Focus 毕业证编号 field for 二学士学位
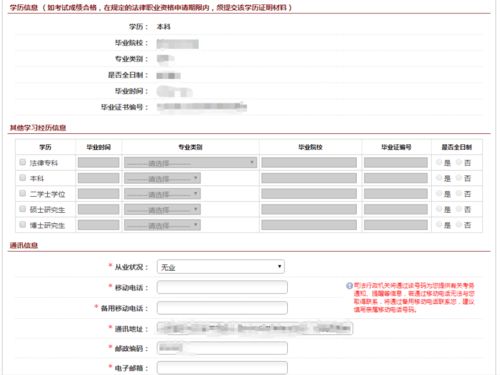Viewport: 500px width, 375px height. pos(396,194)
